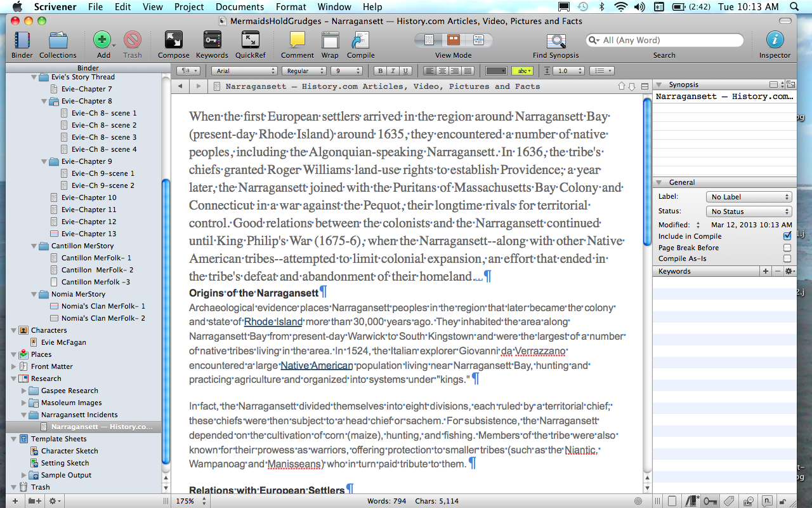This screenshot has width=812, height=508.
Task: Select Character Sketch template in binder
Action: 70,451
